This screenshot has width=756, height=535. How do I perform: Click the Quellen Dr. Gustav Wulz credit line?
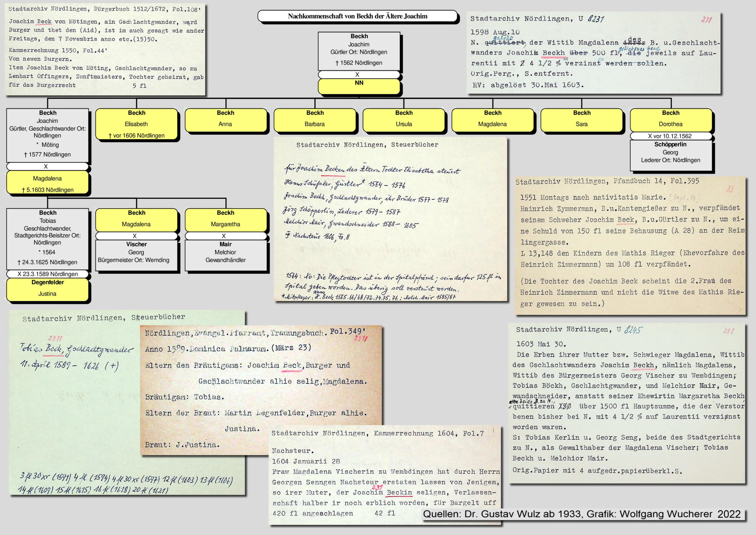[x=581, y=514]
